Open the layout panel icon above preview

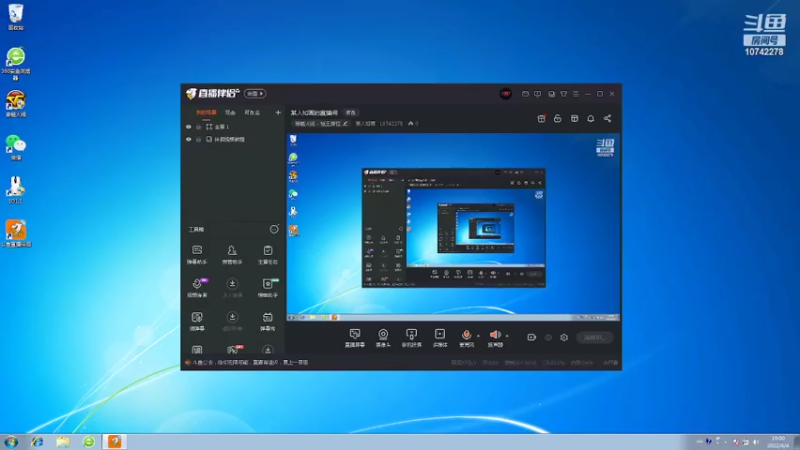coord(574,118)
